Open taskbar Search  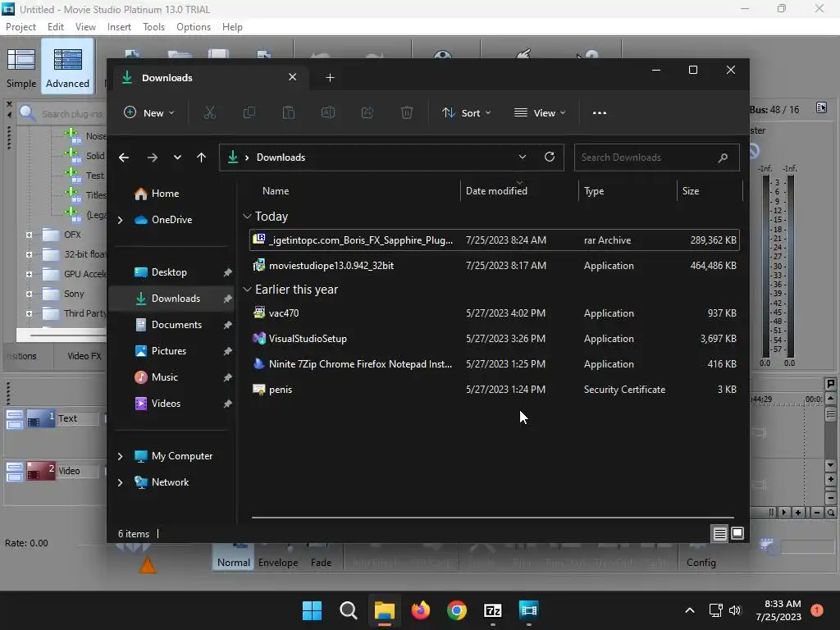click(348, 610)
